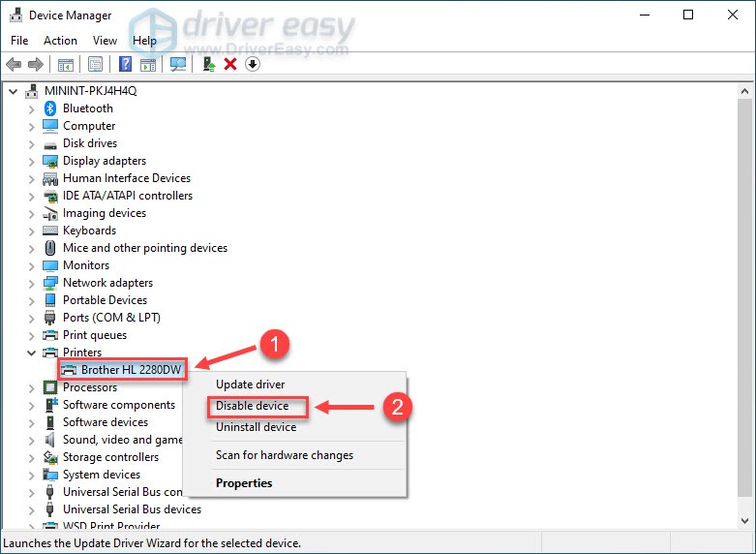Click the Disable device down-arrow icon
Screen dimensions: 756x554
[253, 65]
